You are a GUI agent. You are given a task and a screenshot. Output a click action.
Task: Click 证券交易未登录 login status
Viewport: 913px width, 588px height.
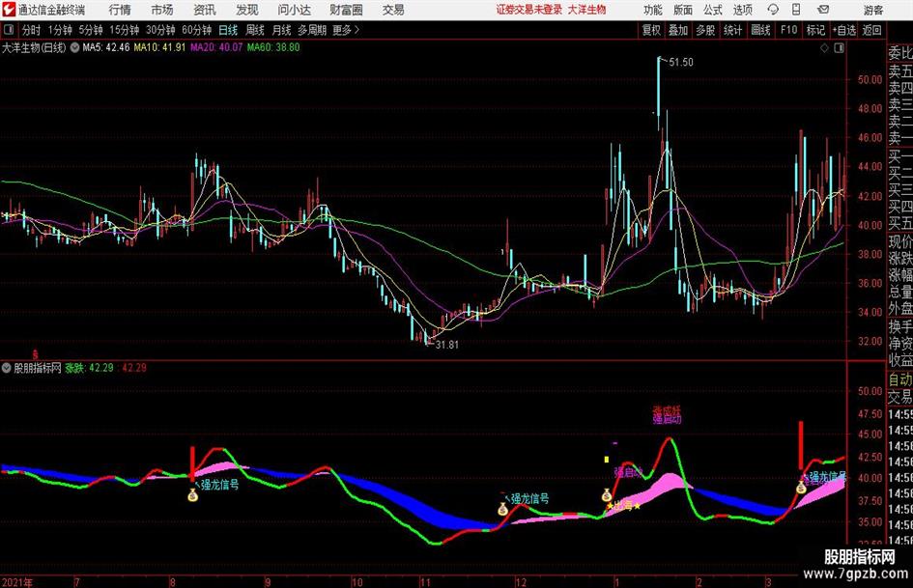click(x=529, y=10)
